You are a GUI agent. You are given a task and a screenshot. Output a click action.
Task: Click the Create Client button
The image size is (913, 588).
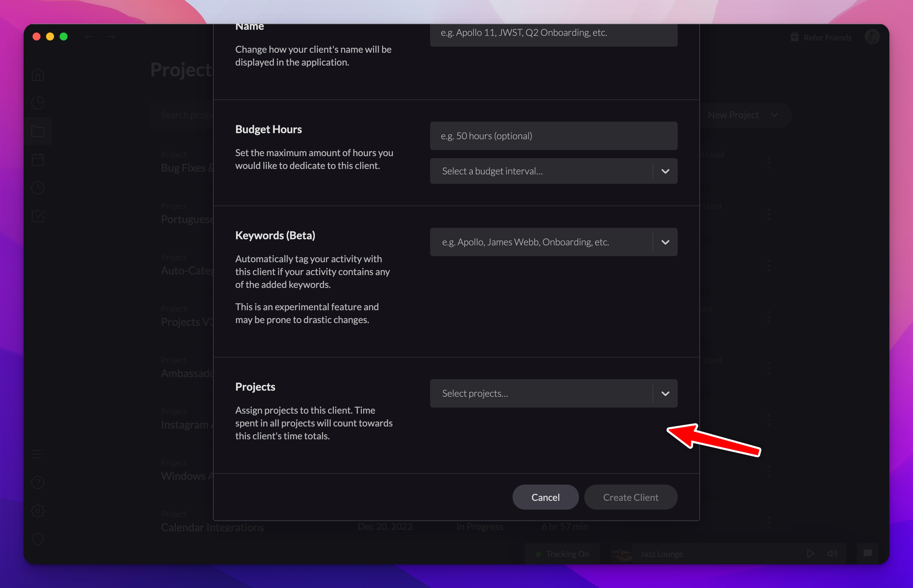tap(631, 497)
